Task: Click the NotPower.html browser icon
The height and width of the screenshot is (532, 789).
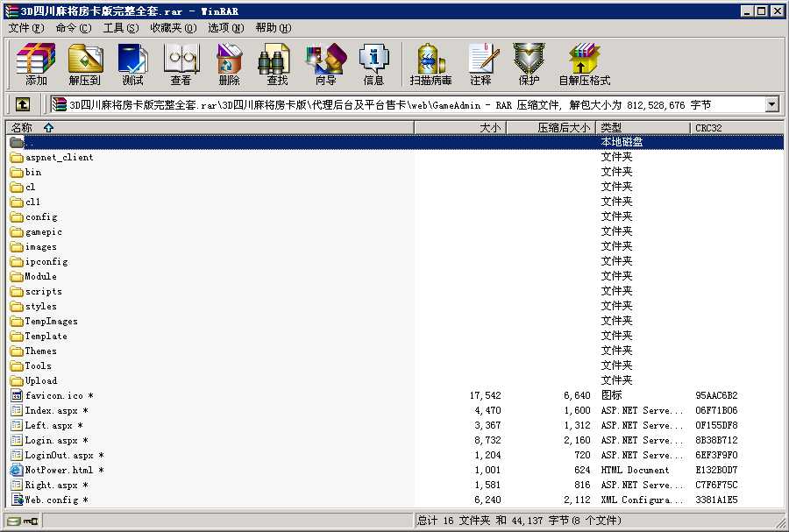Action: click(x=17, y=470)
